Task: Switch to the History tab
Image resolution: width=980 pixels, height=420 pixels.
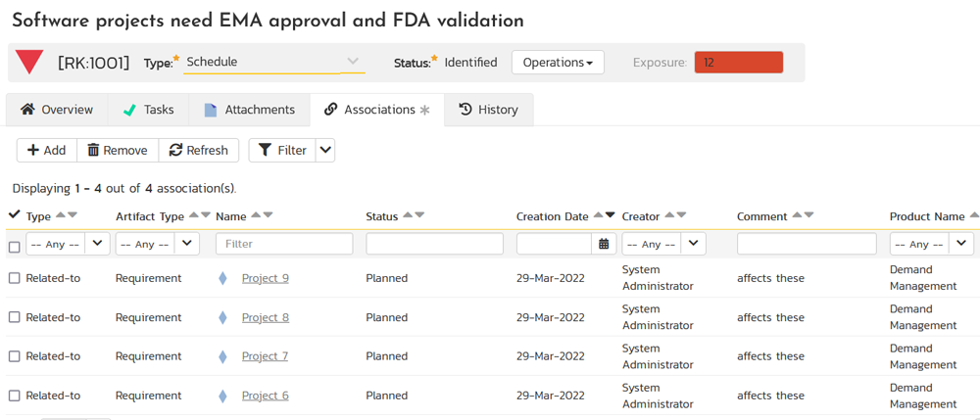Action: pos(488,110)
